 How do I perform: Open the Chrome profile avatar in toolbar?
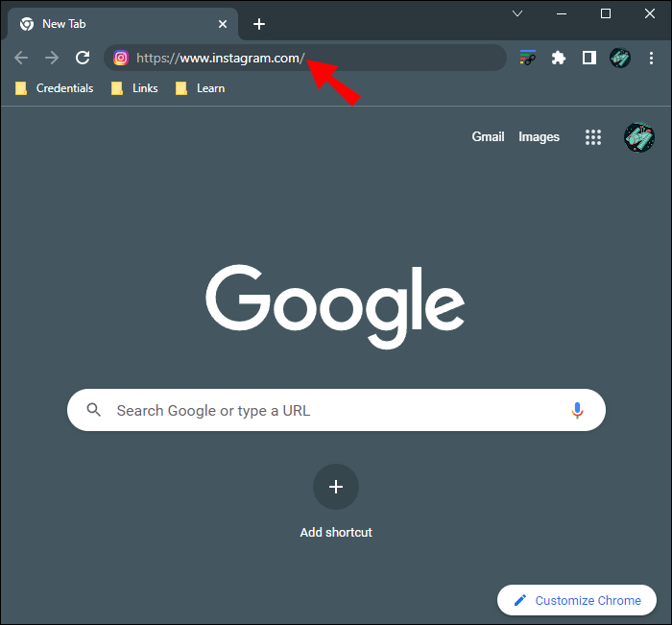[x=620, y=58]
